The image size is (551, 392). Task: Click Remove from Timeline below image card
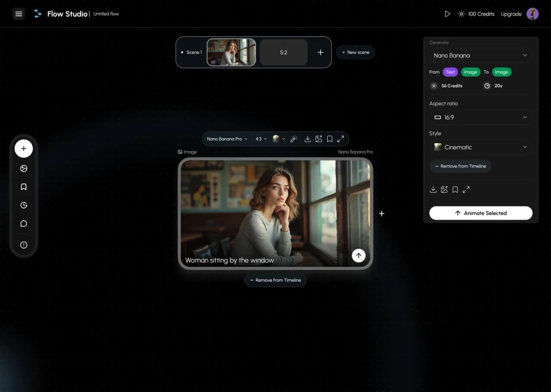click(275, 280)
